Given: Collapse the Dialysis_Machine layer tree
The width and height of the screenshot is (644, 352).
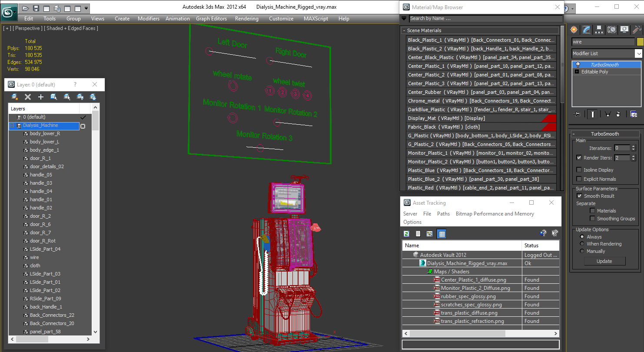Looking at the screenshot, I should point(12,126).
